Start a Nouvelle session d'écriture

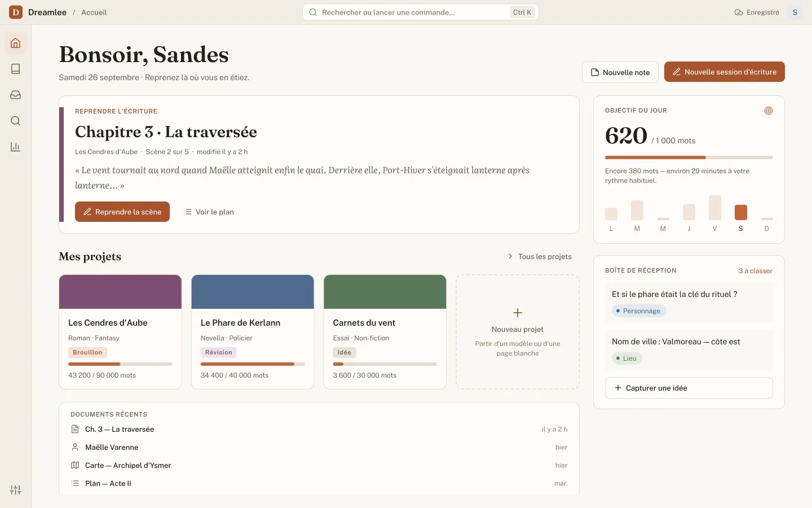coord(725,72)
